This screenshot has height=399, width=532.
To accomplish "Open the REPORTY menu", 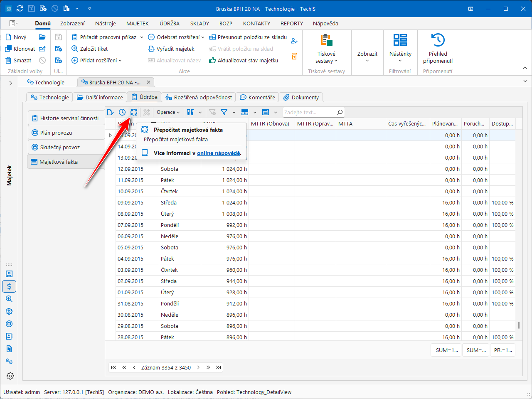I will tap(292, 23).
